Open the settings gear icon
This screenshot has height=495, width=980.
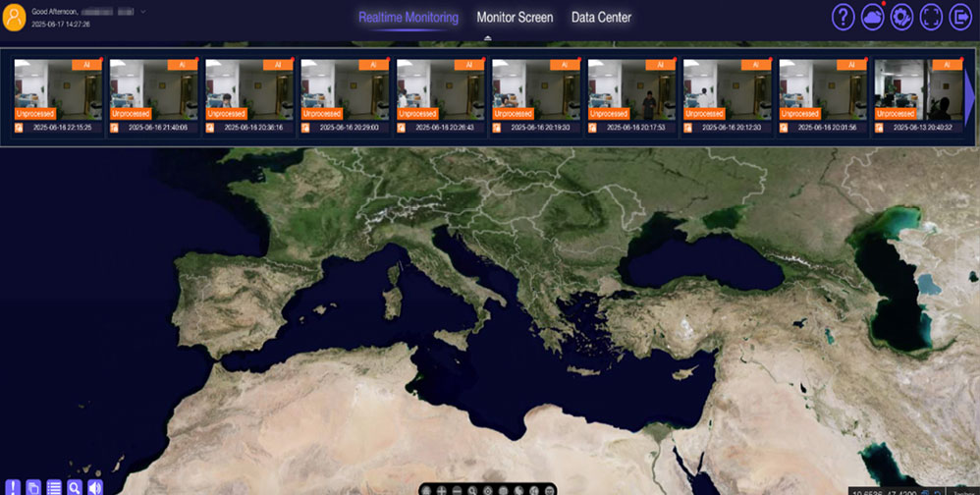point(901,17)
